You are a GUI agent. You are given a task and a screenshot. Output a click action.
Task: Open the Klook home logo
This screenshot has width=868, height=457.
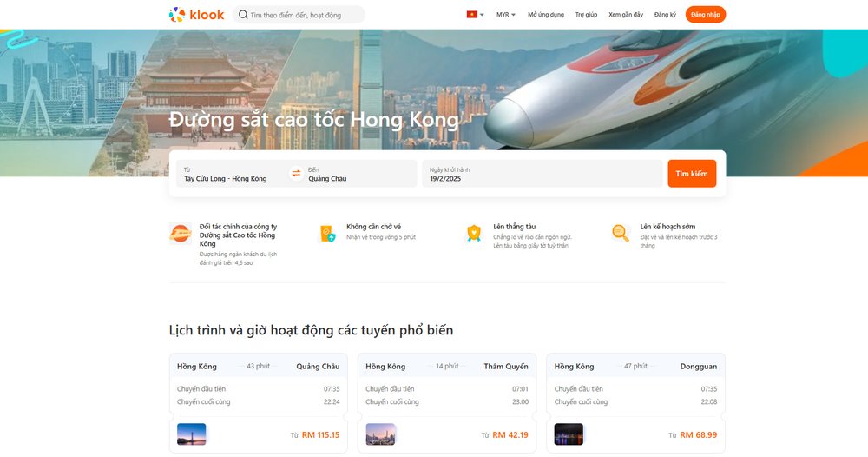click(x=196, y=15)
